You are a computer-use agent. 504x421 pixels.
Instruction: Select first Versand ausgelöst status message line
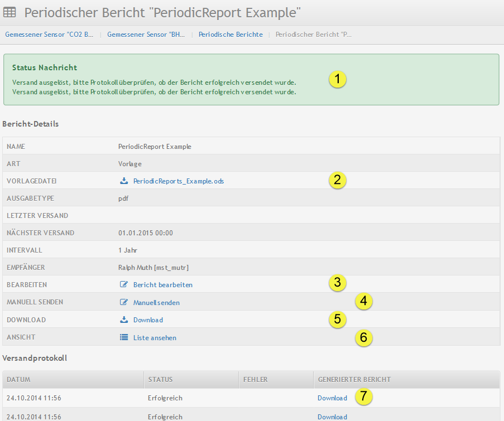154,83
